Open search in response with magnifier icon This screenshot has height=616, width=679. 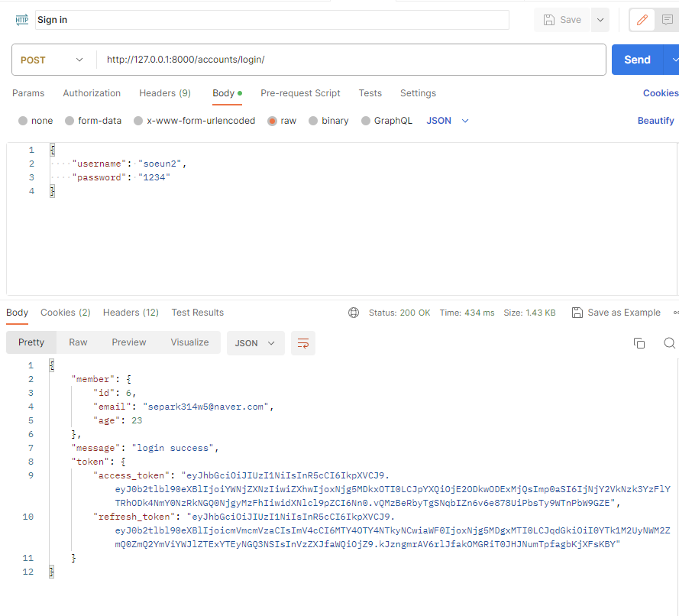point(669,343)
